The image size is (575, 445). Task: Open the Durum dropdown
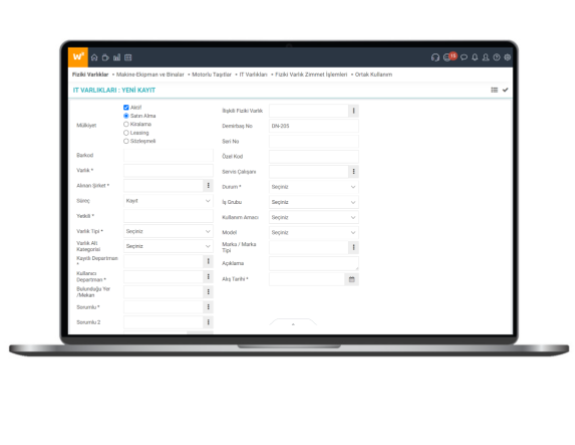(x=314, y=187)
